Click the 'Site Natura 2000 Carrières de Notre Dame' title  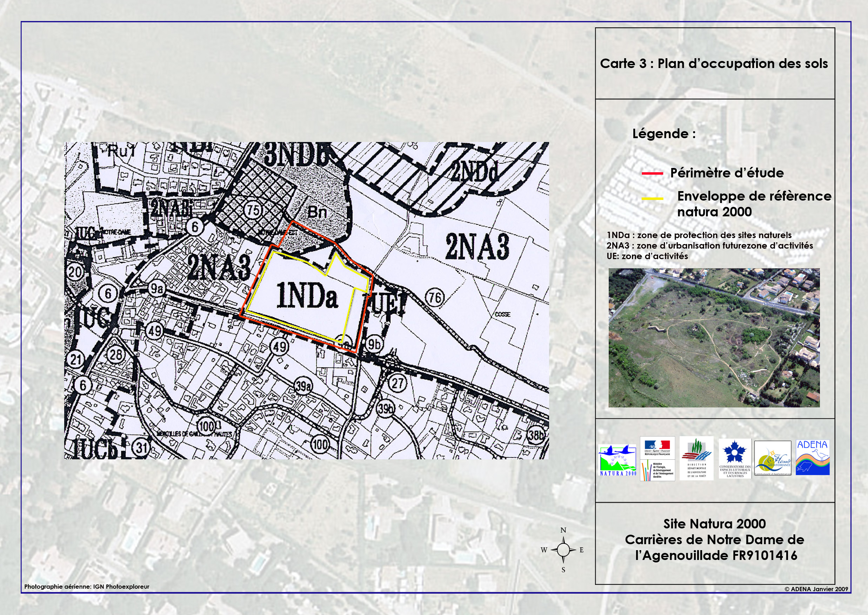coord(715,540)
